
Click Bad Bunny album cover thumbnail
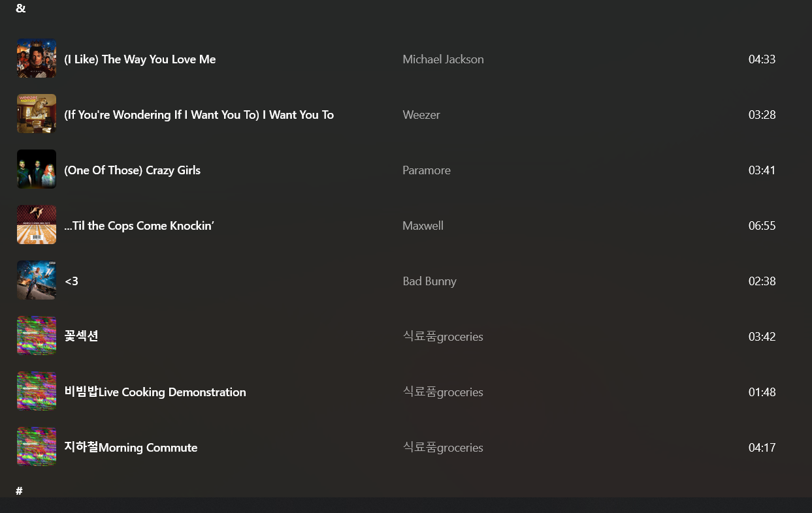click(x=37, y=281)
